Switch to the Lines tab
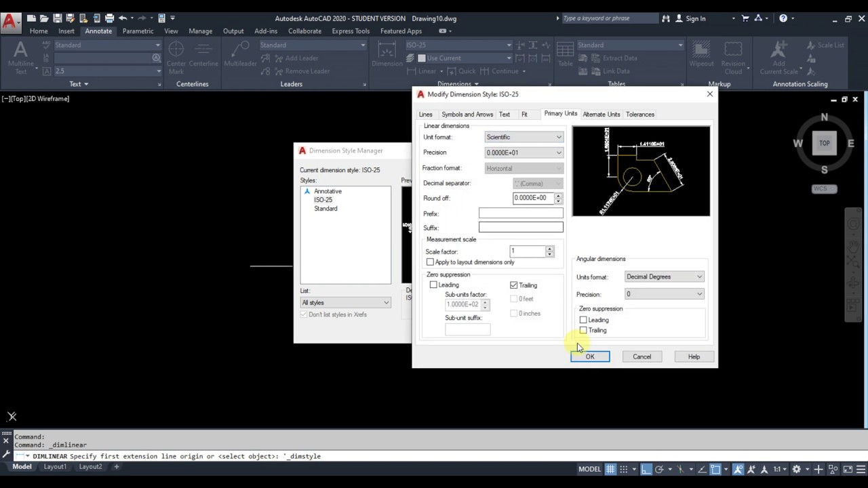Screen dimensions: 868x488 (425, 115)
